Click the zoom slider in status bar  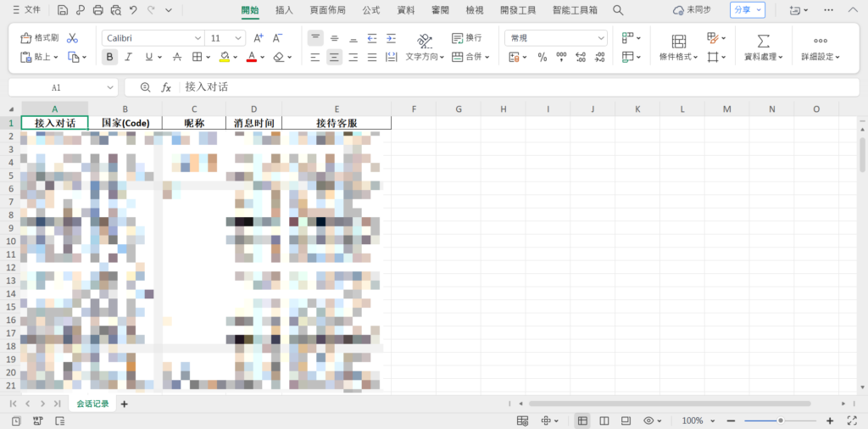(780, 421)
